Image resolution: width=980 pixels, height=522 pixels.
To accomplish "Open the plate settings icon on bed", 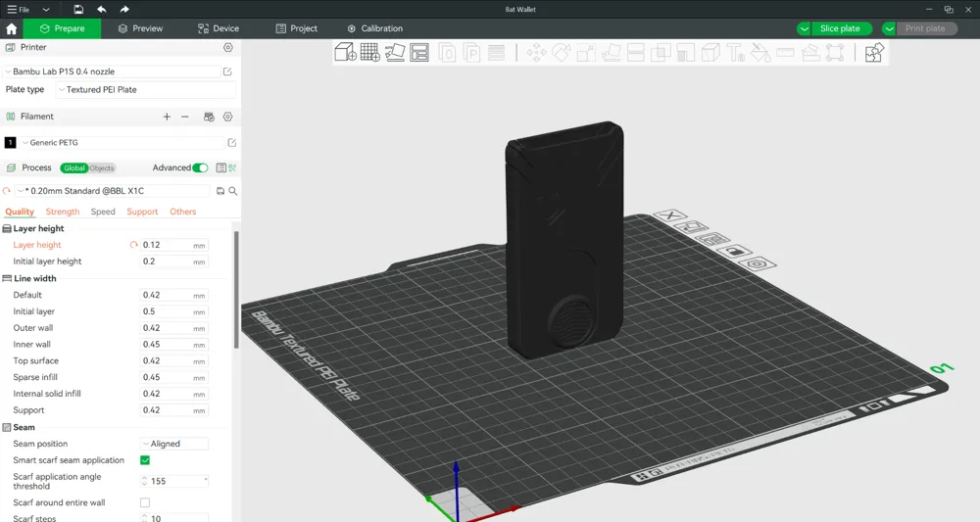I will pos(756,263).
